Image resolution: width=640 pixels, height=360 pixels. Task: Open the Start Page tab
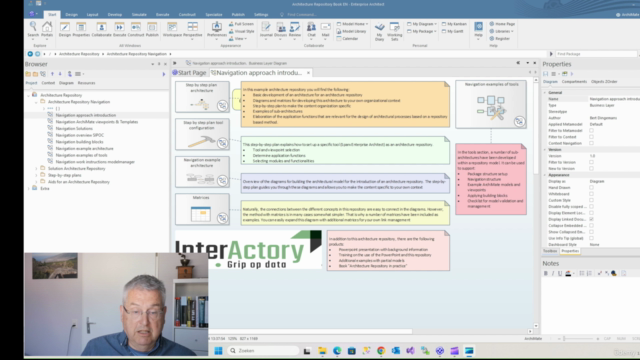tap(190, 73)
